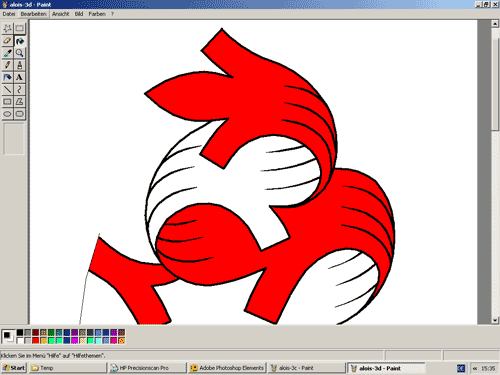Select the Line tool
Viewport: 500px width, 375px height.
[x=7, y=89]
